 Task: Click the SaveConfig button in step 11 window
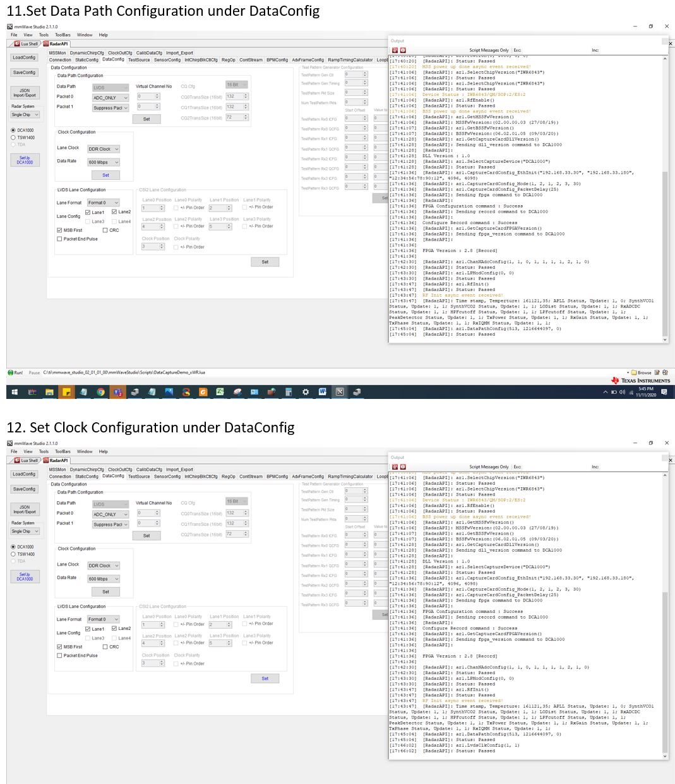(25, 73)
